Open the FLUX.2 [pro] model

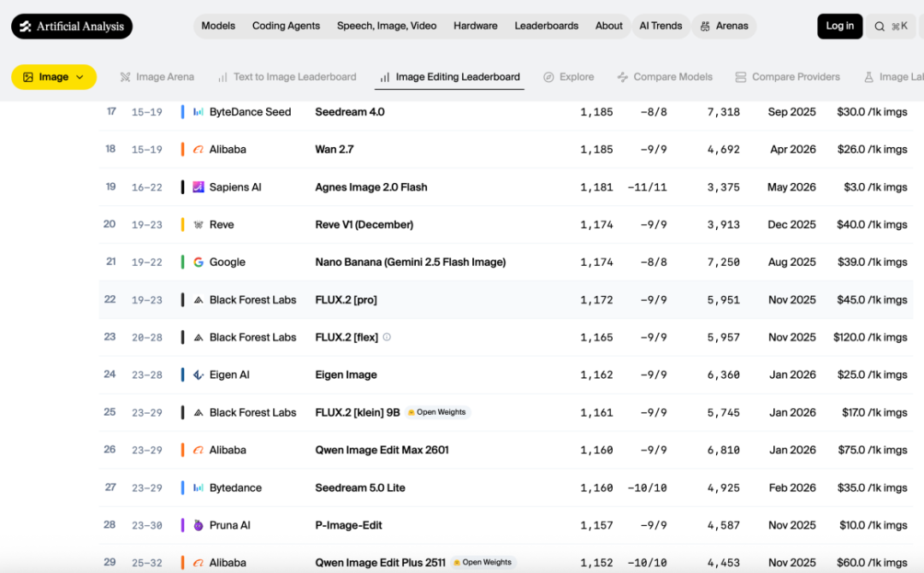[346, 299]
